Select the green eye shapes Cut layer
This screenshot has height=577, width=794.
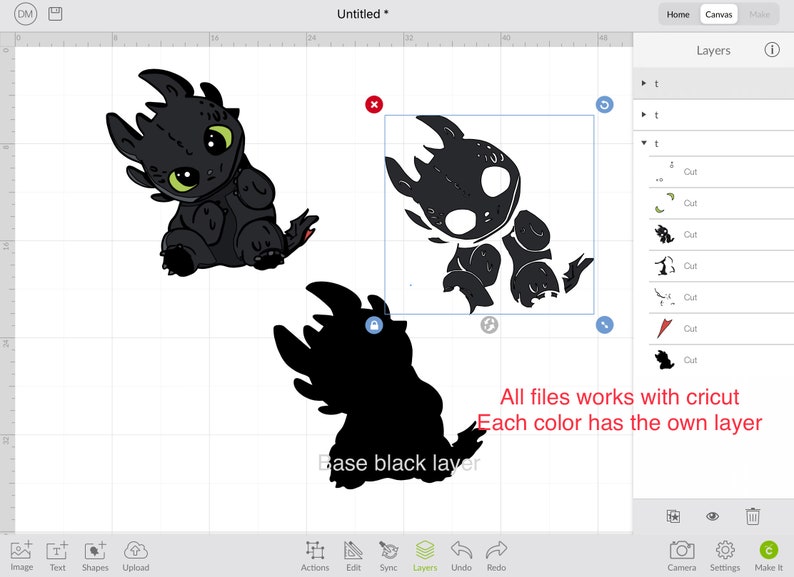721,203
